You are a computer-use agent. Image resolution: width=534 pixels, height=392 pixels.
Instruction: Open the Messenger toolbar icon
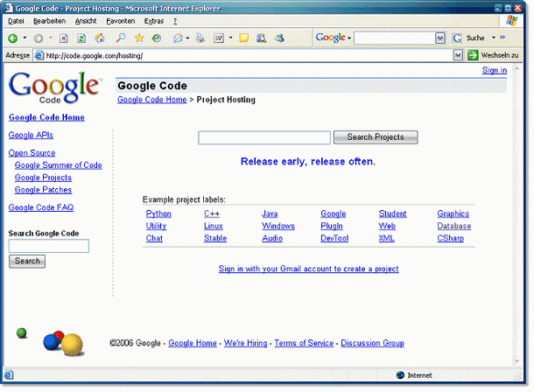[x=280, y=38]
